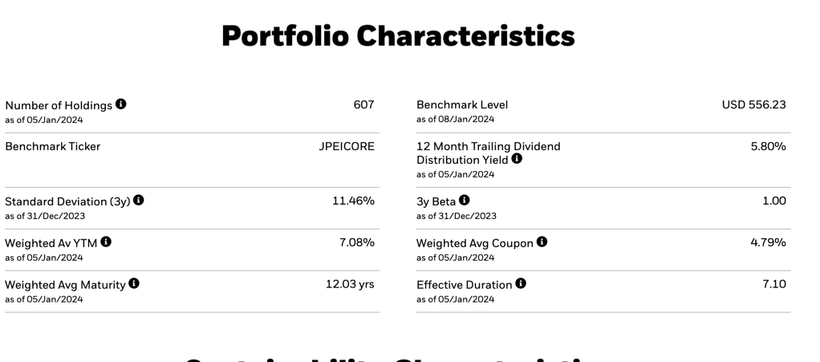Click info icon next to Weighted Av YTM
Viewport: 820px width, 362px height.
click(106, 242)
